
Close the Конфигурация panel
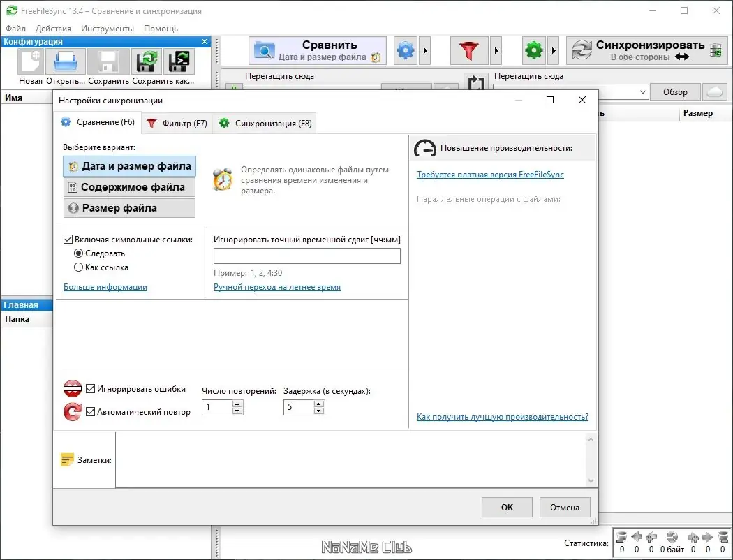click(x=205, y=42)
